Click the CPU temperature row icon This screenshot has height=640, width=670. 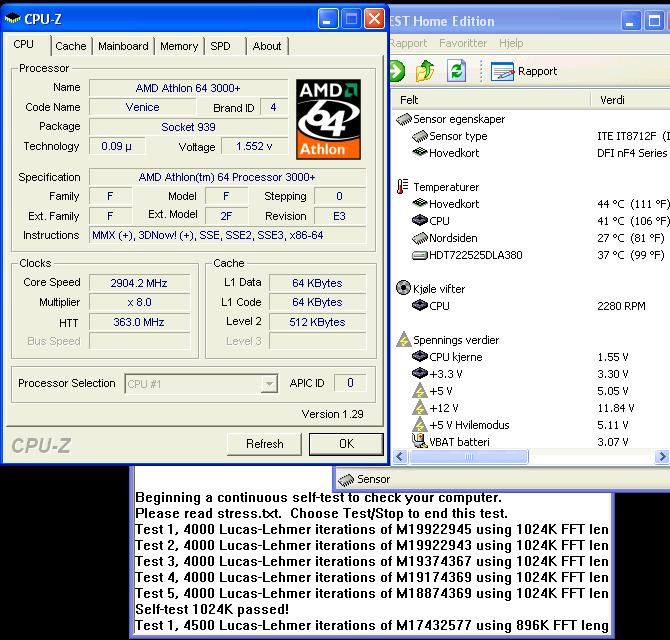(420, 220)
